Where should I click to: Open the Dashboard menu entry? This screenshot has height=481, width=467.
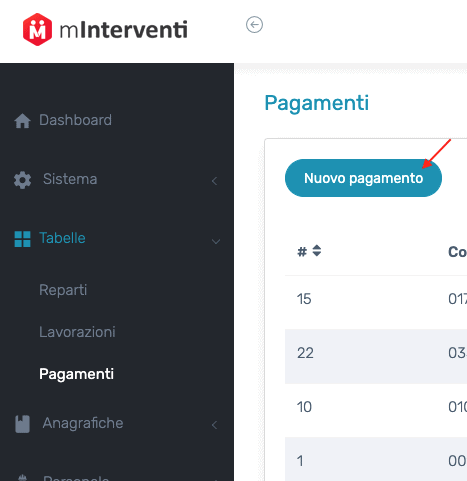[75, 120]
